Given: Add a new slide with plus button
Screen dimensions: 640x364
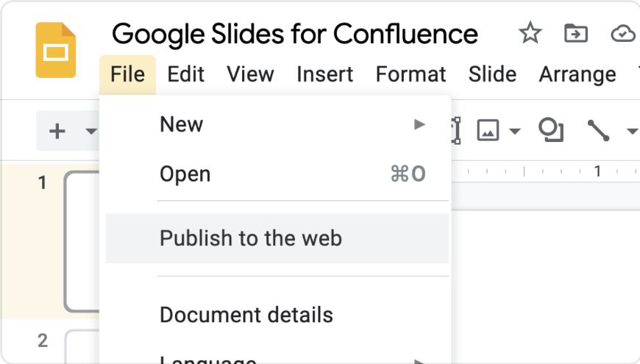Looking at the screenshot, I should 57,132.
